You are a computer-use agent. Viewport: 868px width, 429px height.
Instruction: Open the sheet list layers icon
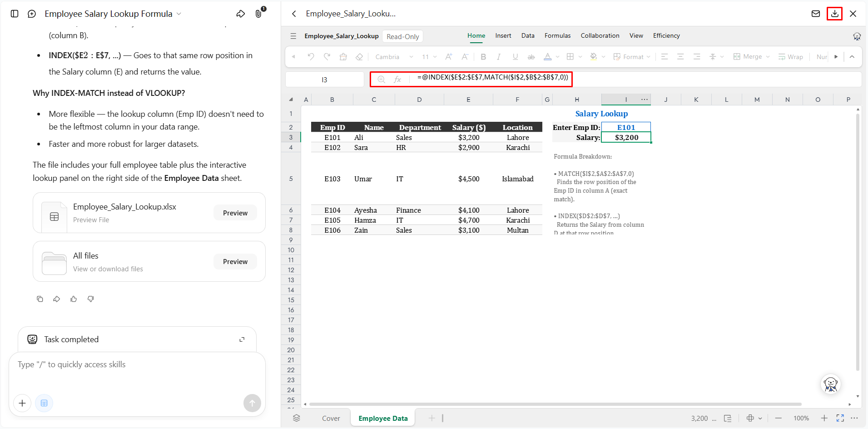[x=297, y=418]
